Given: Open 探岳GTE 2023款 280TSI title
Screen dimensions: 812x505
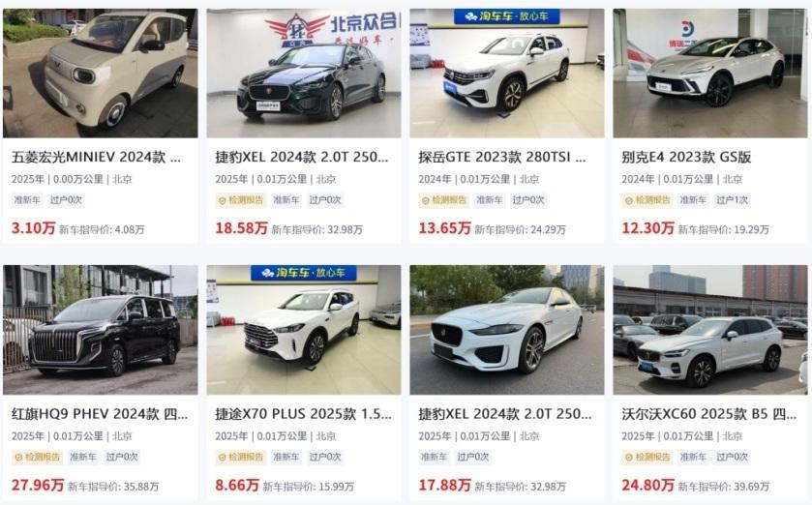Looking at the screenshot, I should [502, 157].
